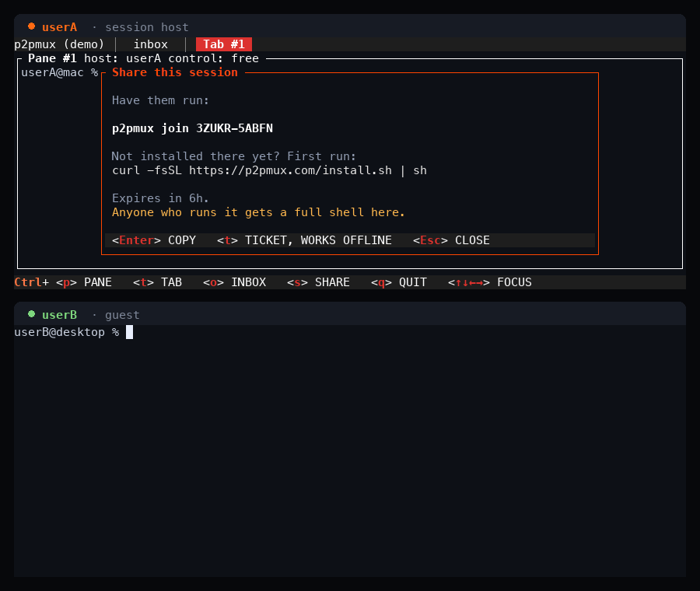Click the INBOX shortcut in bottom bar
This screenshot has width=700, height=591.
[234, 282]
